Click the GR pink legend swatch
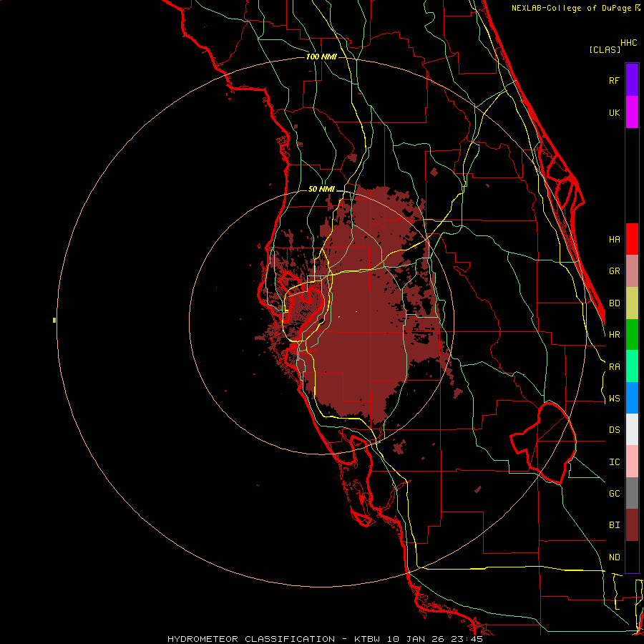Screen dimensions: 644x644 (x=632, y=271)
